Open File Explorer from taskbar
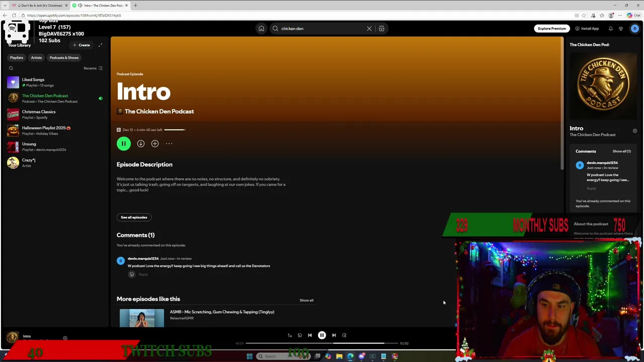Image resolution: width=644 pixels, height=362 pixels. pos(339,356)
